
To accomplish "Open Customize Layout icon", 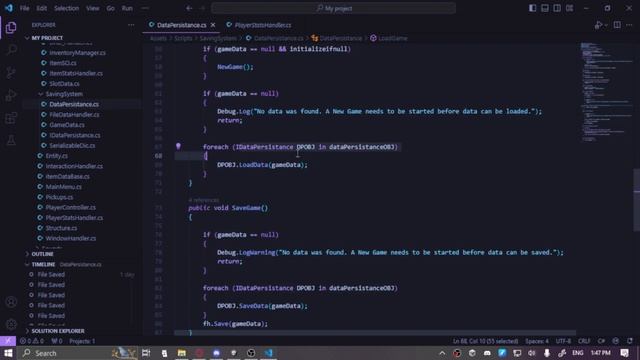I will [x=569, y=8].
